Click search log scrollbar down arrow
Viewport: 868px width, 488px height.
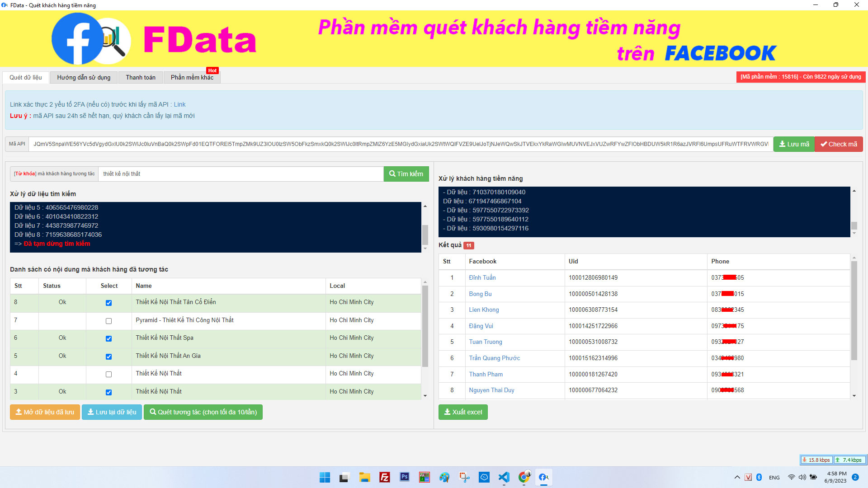tap(425, 249)
